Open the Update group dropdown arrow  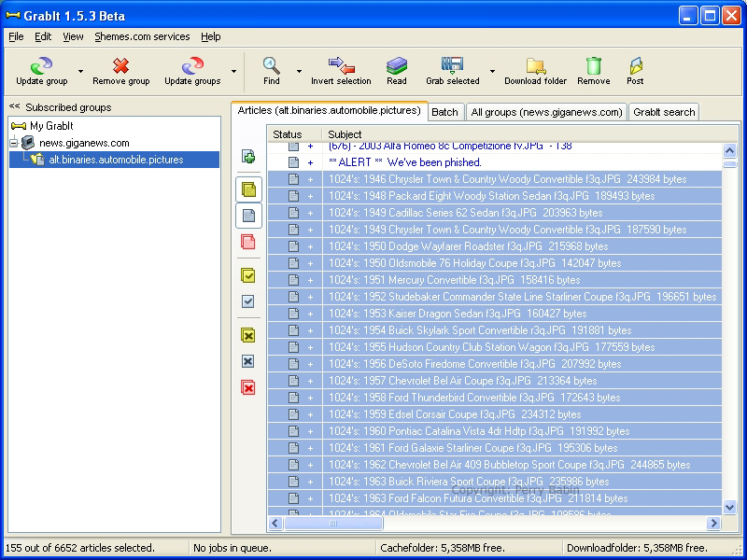pyautogui.click(x=80, y=72)
